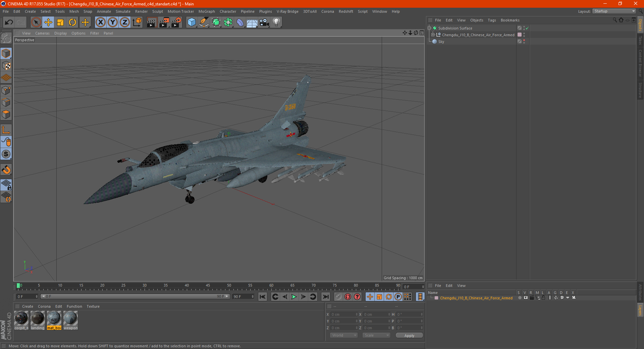Toggle position keyframe recording icon

coord(370,297)
